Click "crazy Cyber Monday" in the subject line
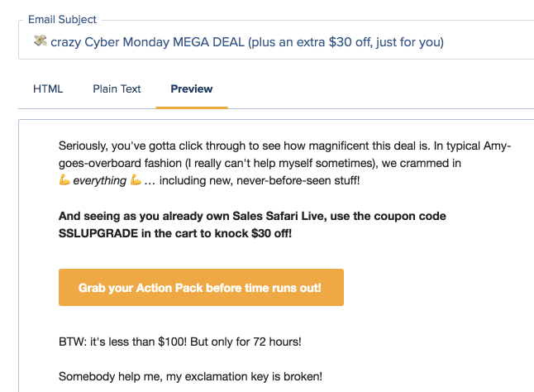The image size is (534, 392). click(110, 42)
